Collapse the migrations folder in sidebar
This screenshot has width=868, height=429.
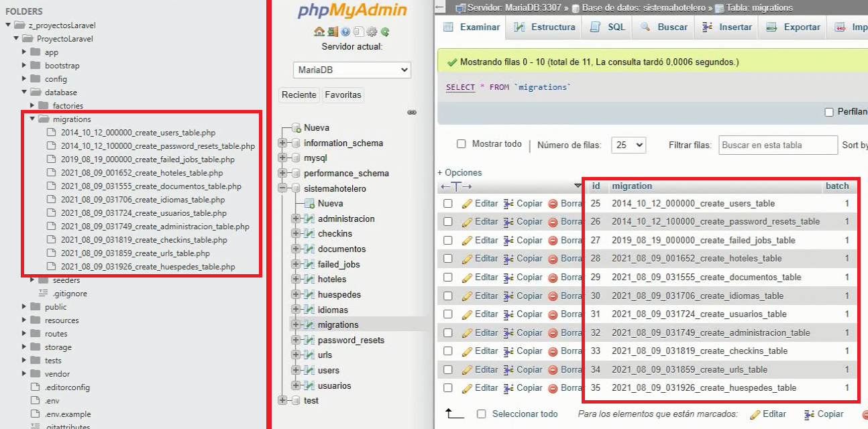[32, 119]
